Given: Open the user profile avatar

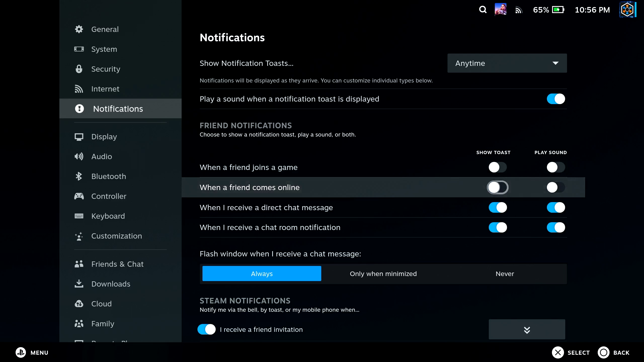Looking at the screenshot, I should click(627, 10).
